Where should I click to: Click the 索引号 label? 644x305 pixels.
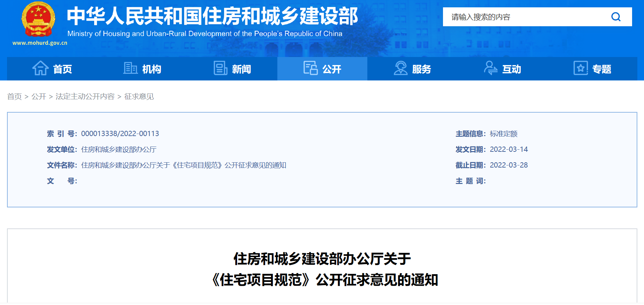[x=62, y=134]
